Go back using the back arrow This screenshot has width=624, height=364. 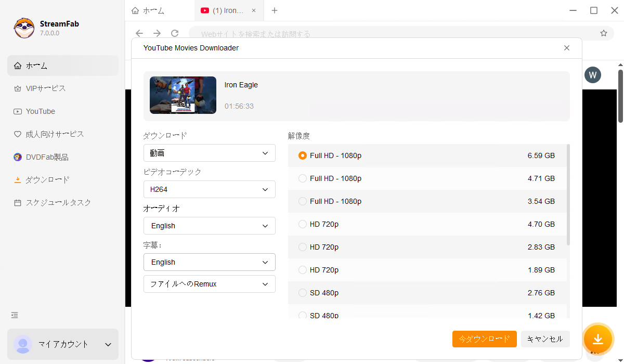coord(139,33)
